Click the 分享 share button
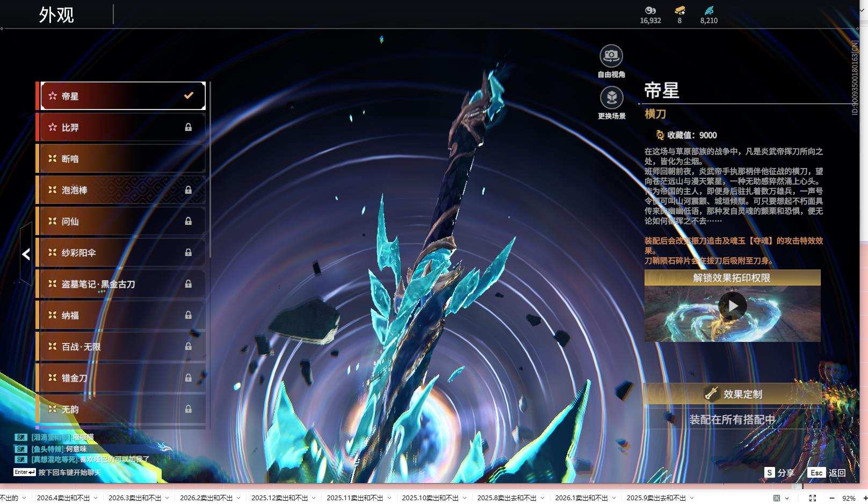The width and height of the screenshot is (868, 504). click(779, 472)
